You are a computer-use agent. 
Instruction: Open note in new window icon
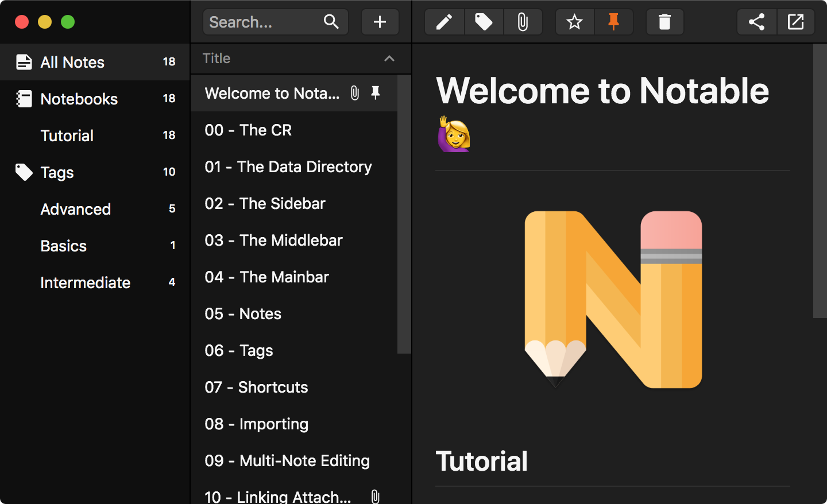(795, 22)
